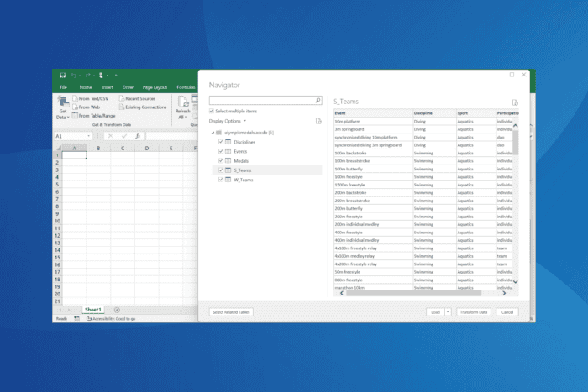The width and height of the screenshot is (588, 392).
Task: Click the Discipline column header in preview
Action: 434,112
